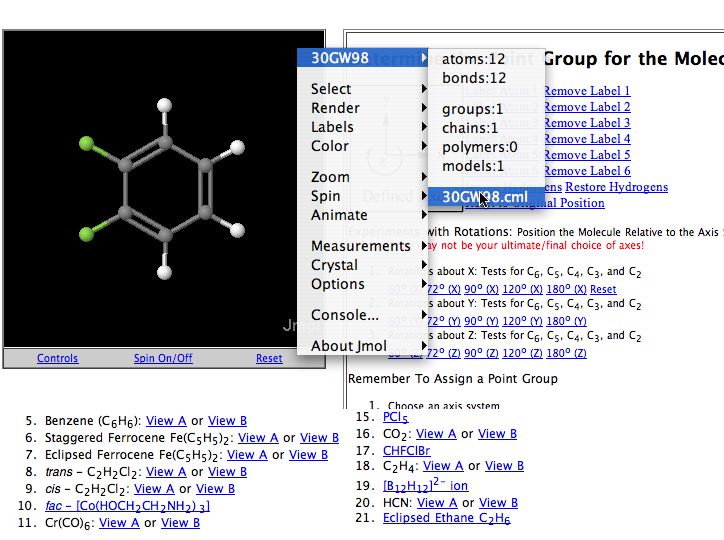
Task: Select the 30GW98.cml submenu item
Action: tap(487, 197)
